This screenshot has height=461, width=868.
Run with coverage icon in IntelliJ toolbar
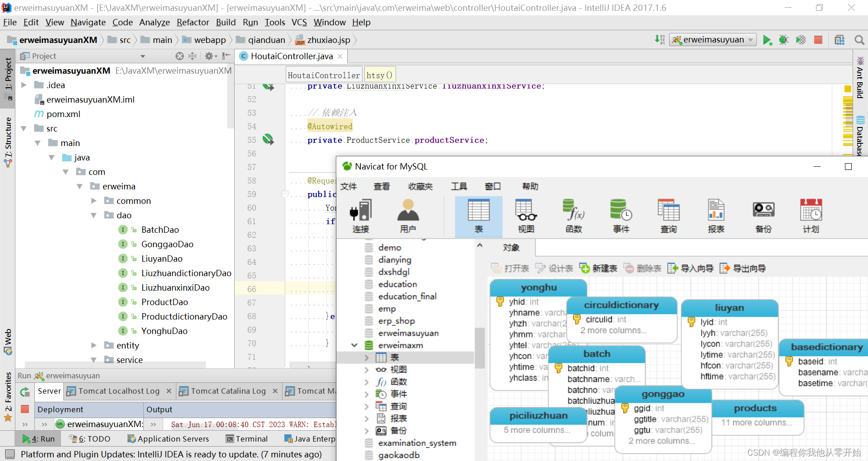click(801, 40)
